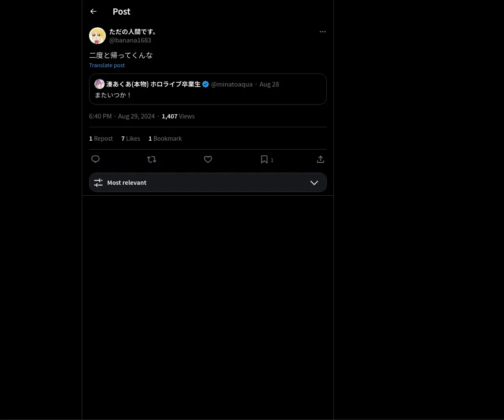Click the filter sliders icon
504x420 pixels.
98,183
